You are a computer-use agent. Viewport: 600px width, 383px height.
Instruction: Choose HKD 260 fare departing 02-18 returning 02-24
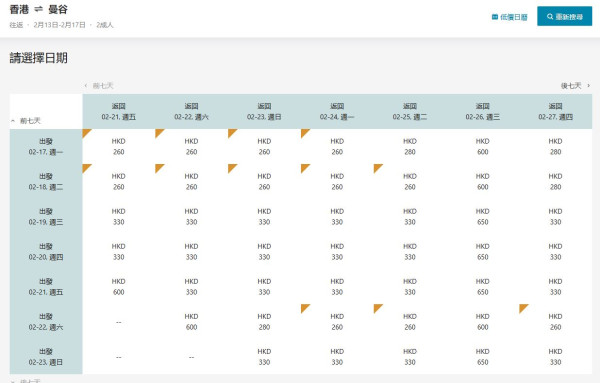point(337,182)
